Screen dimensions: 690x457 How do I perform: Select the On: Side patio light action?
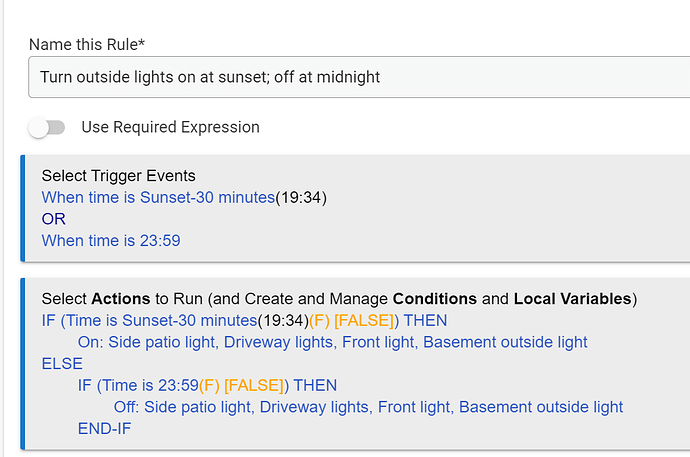tap(332, 342)
